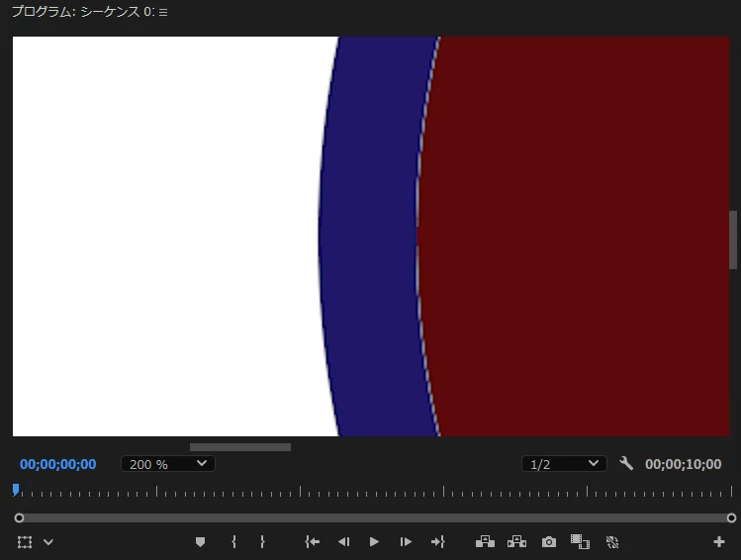Click the Extract button
The image size is (741, 560).
[x=516, y=541]
